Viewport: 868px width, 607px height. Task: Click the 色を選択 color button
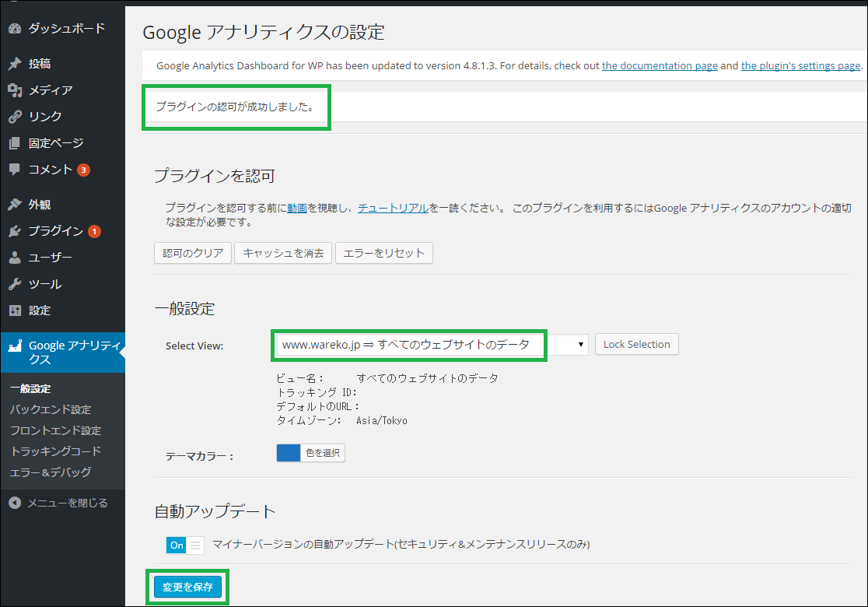tap(323, 453)
